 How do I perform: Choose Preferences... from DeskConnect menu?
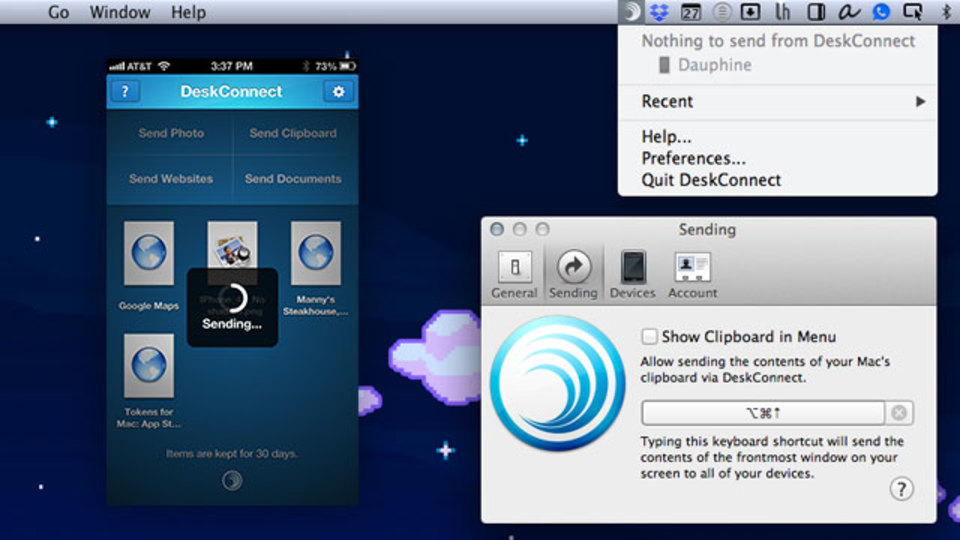pos(693,159)
